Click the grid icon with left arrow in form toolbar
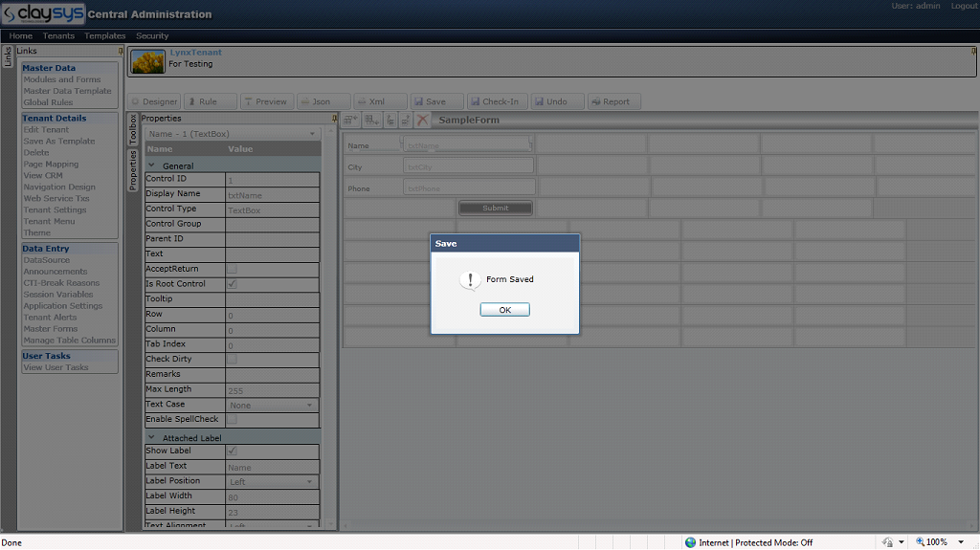Image resolution: width=980 pixels, height=550 pixels. point(350,120)
